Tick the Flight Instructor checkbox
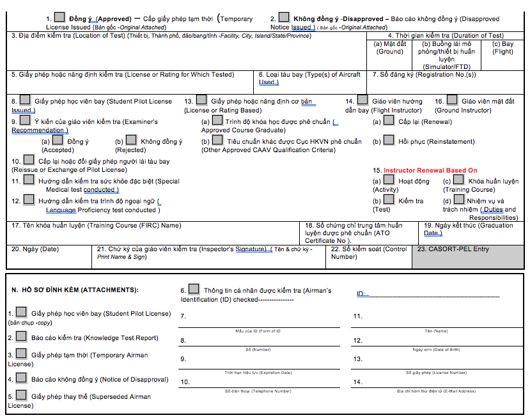This screenshot has width=530, height=420. (362, 100)
